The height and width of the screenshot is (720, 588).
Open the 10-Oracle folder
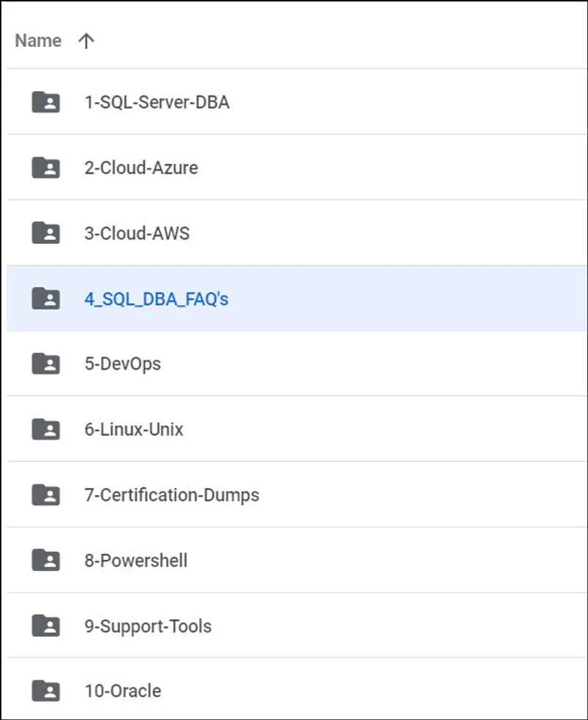click(x=121, y=691)
